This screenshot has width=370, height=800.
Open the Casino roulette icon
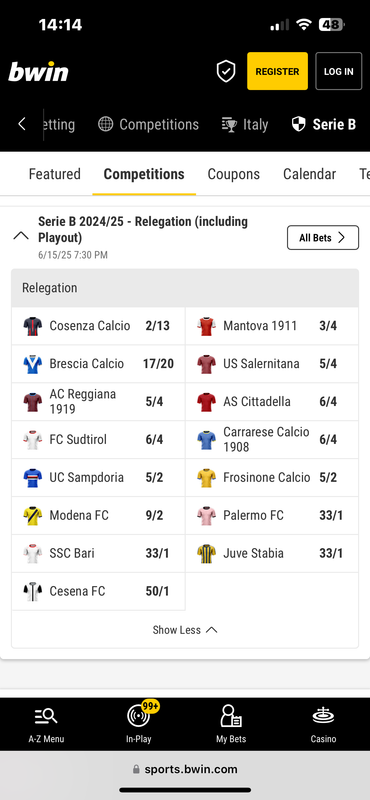point(323,716)
